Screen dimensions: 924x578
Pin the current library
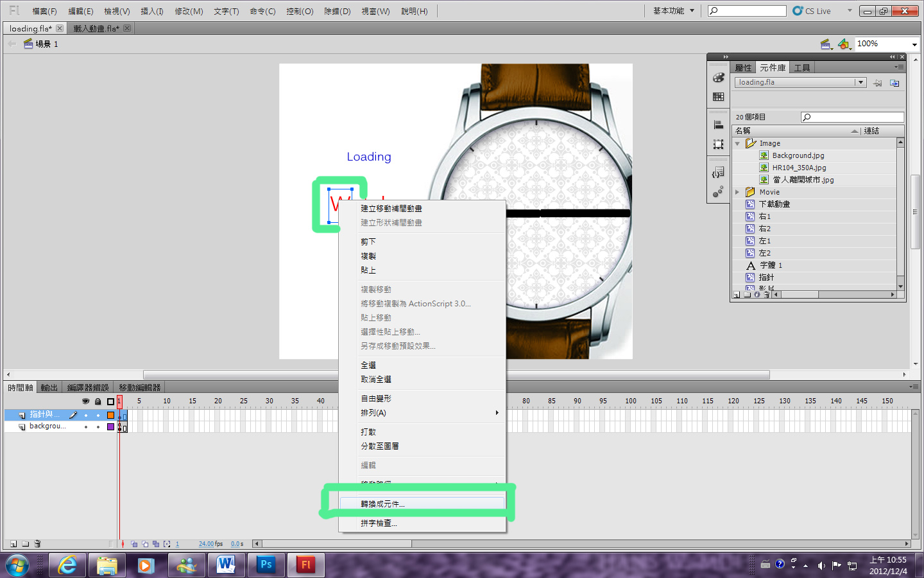tap(878, 82)
